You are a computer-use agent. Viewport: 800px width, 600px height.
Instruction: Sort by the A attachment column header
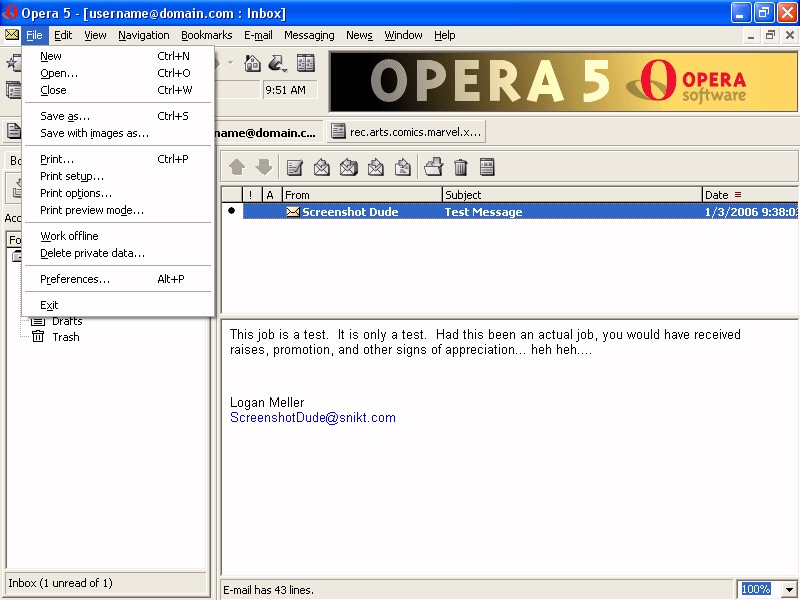click(271, 194)
